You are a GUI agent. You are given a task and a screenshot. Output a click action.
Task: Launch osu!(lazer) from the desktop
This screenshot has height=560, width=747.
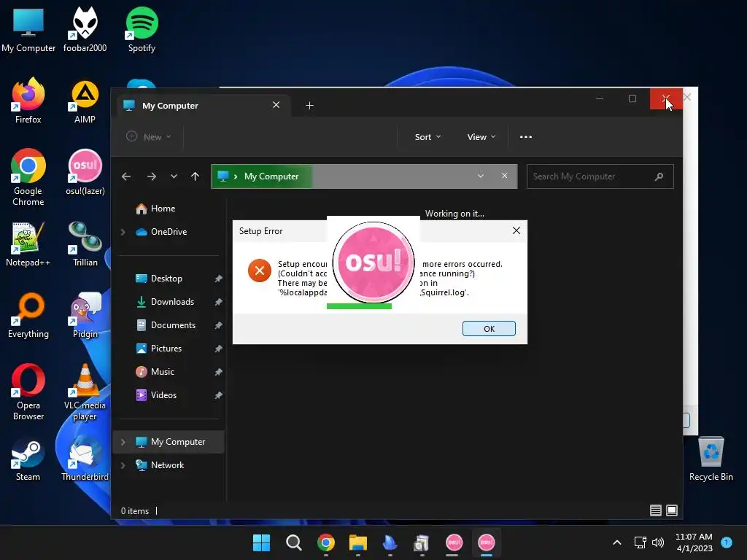(85, 172)
